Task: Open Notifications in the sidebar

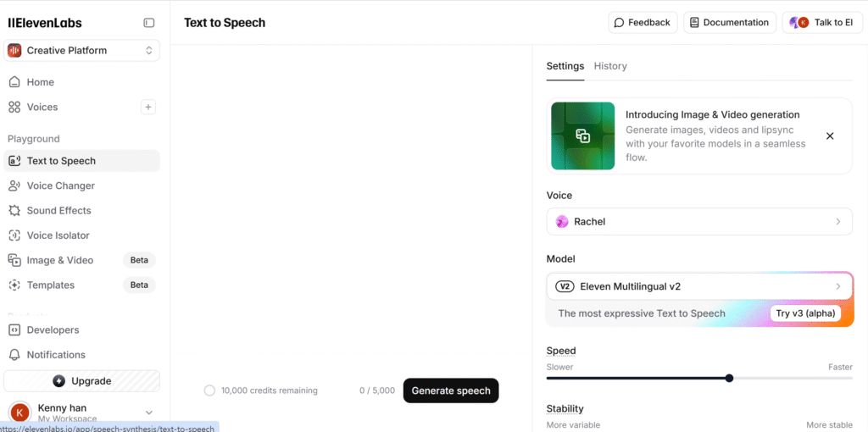Action: pos(56,355)
